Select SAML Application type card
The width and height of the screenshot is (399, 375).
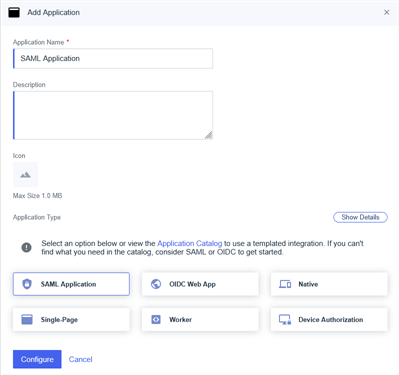(x=71, y=284)
